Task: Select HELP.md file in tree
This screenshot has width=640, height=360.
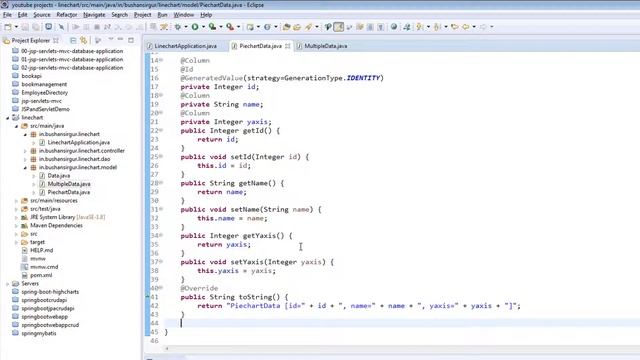Action: pyautogui.click(x=41, y=251)
